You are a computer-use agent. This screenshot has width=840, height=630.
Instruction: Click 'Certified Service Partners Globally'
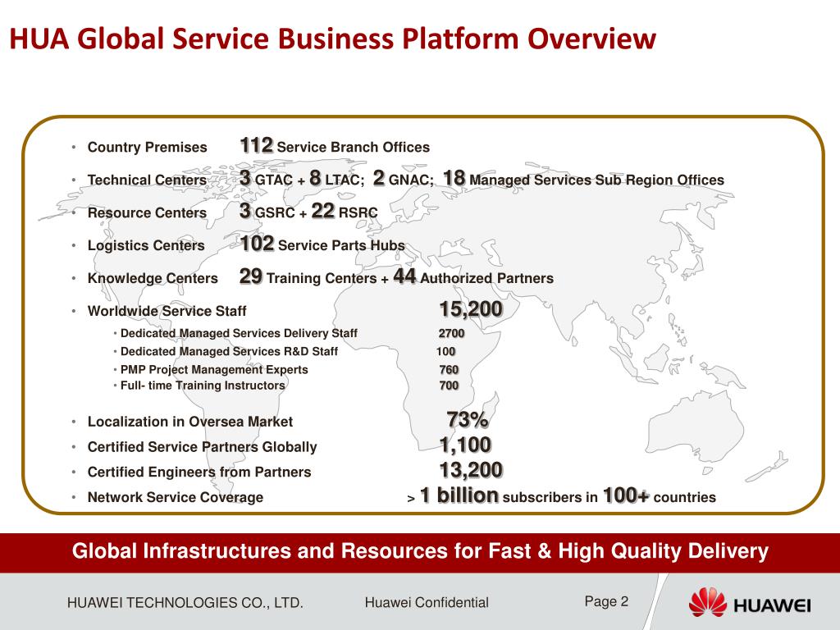coord(202,447)
